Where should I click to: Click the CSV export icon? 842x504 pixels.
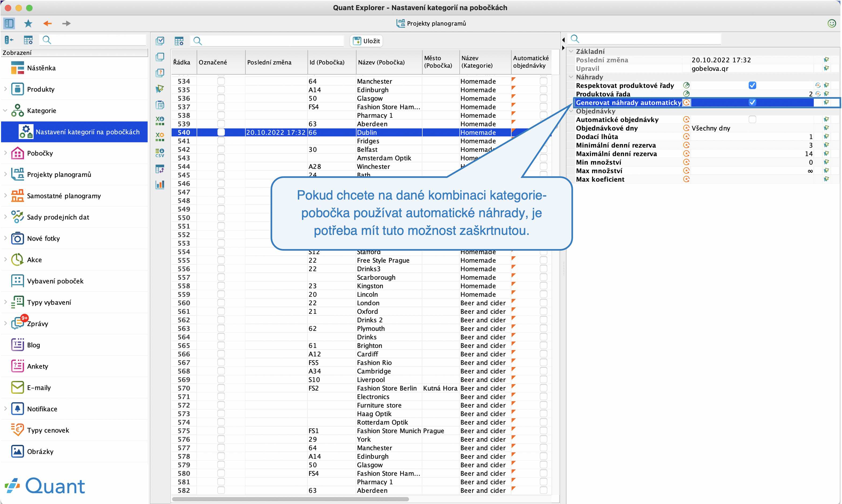(160, 152)
